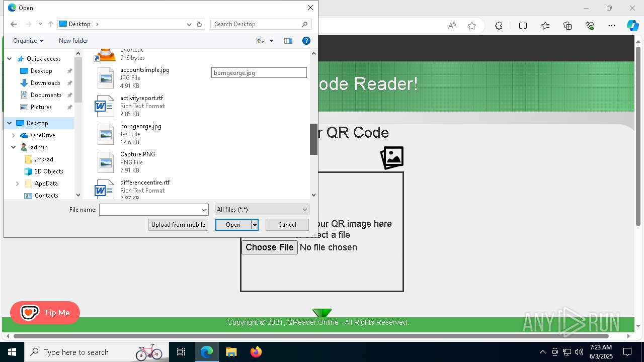Image resolution: width=644 pixels, height=362 pixels.
Task: Select accountsimple.jpg file
Action: click(145, 70)
